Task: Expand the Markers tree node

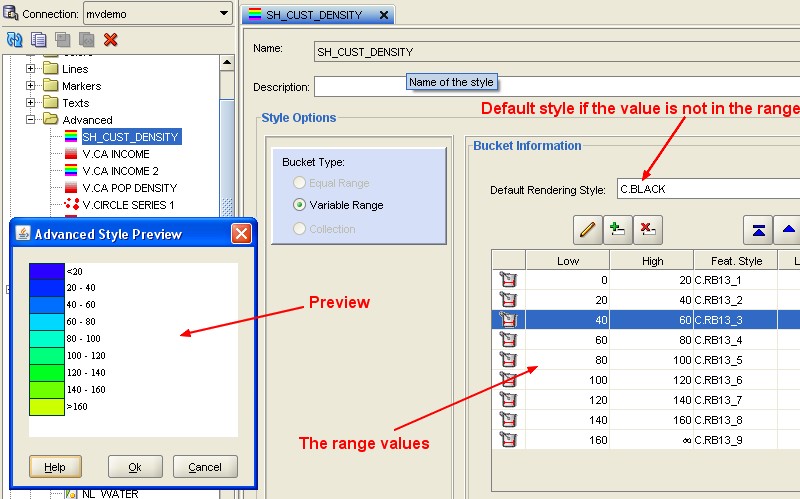Action: [x=30, y=85]
